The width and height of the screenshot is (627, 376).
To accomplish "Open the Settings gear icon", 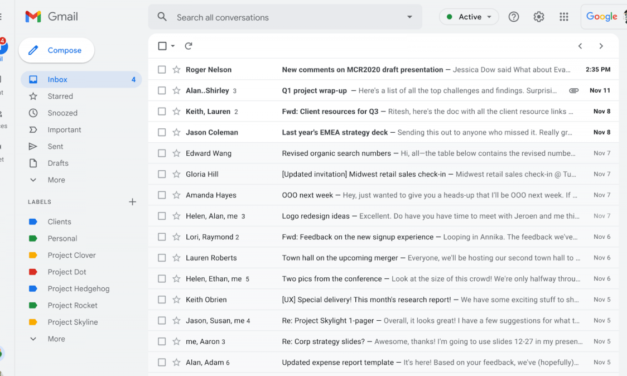I will tap(539, 17).
